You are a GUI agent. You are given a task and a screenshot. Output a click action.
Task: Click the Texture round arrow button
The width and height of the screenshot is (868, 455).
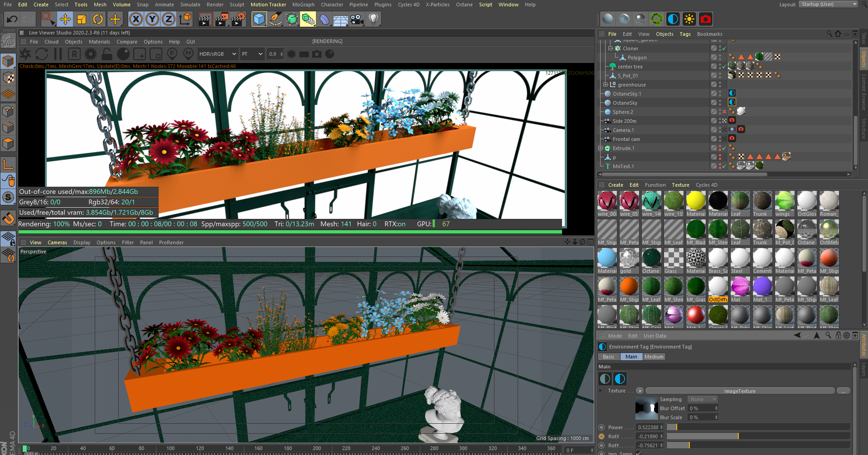tap(640, 391)
